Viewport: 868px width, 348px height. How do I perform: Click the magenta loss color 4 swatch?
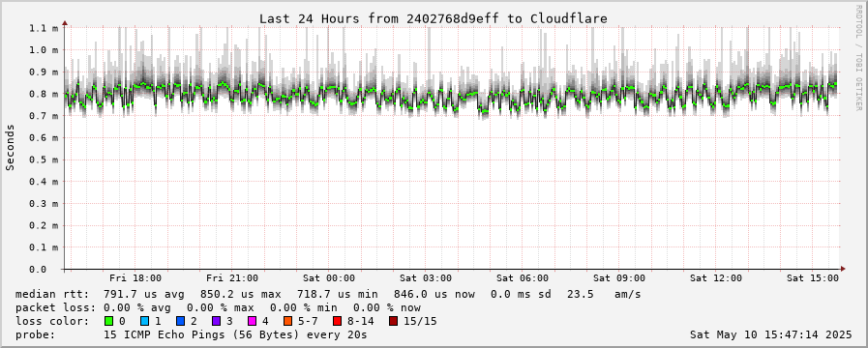[x=252, y=321]
